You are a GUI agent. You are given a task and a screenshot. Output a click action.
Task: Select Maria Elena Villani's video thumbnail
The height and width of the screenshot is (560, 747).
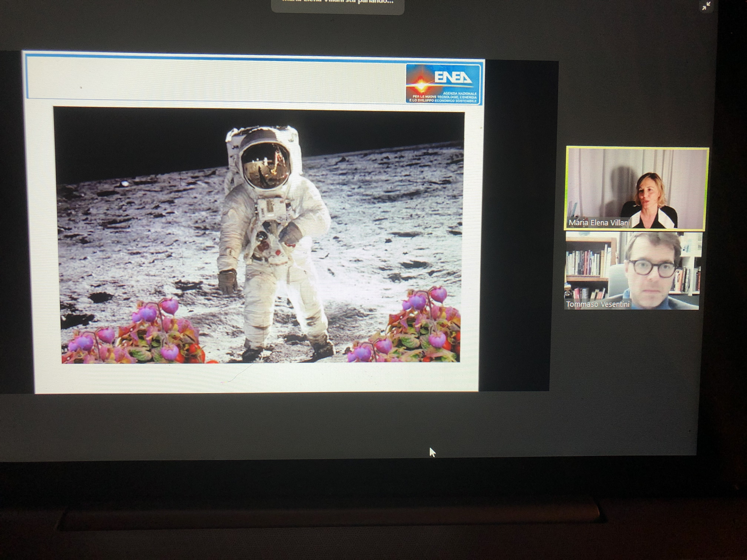pyautogui.click(x=637, y=188)
